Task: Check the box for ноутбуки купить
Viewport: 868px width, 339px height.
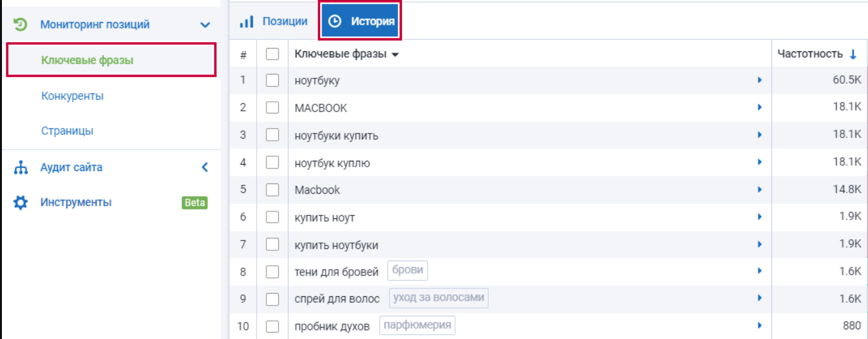Action: (272, 135)
